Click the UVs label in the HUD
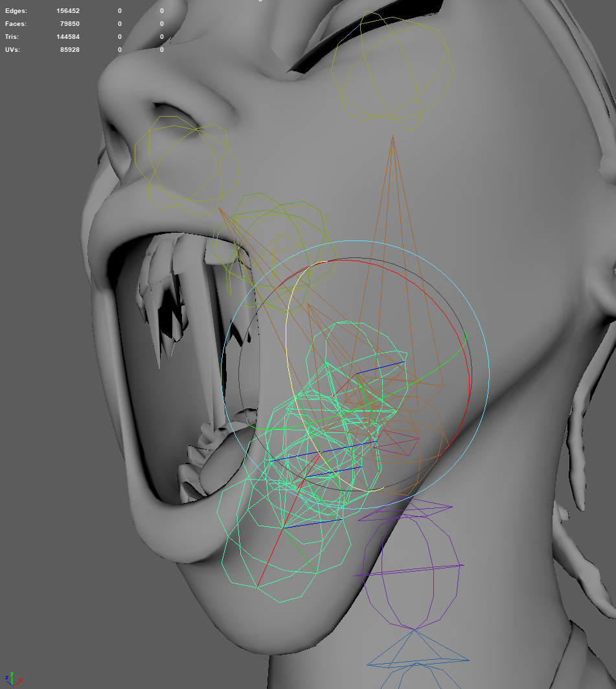 point(12,50)
